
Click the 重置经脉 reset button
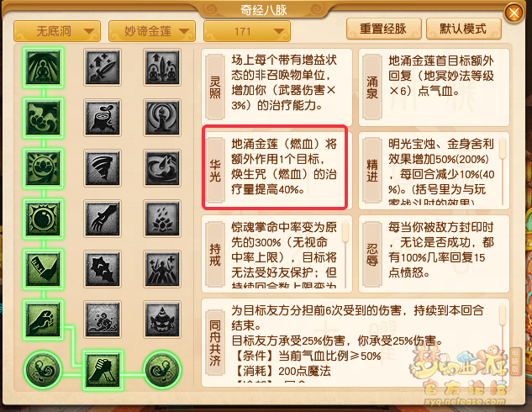tap(384, 29)
